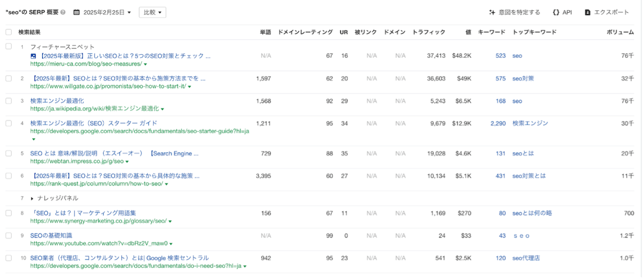Open URL dropdown arrow for youtube.com URL
The image size is (644, 279).
pos(171,244)
